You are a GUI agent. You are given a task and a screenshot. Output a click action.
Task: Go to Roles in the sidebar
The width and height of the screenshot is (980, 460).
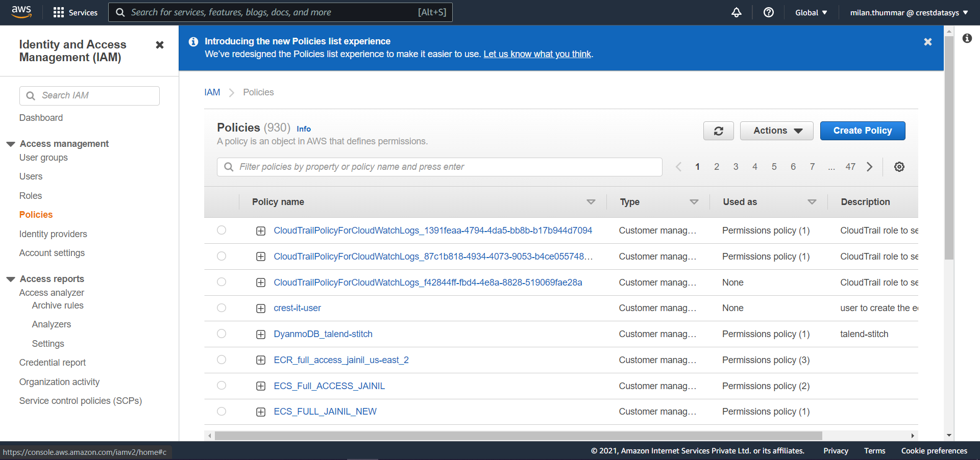point(31,196)
